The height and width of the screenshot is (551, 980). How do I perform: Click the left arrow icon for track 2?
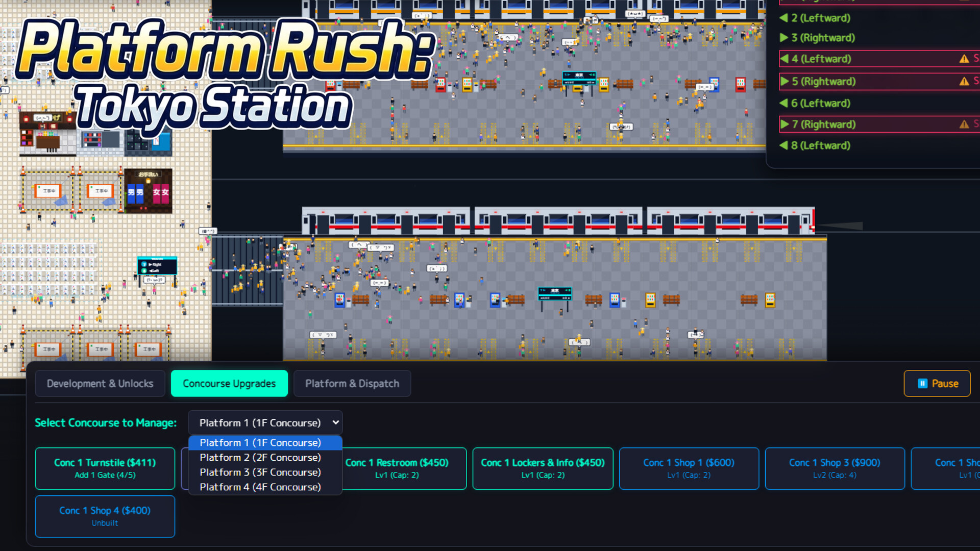(783, 18)
